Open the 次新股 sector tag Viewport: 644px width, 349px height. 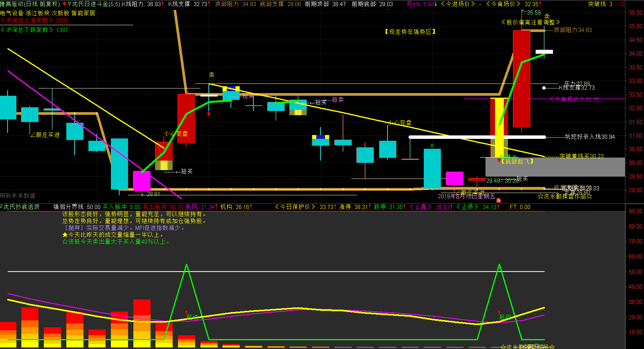[61, 13]
